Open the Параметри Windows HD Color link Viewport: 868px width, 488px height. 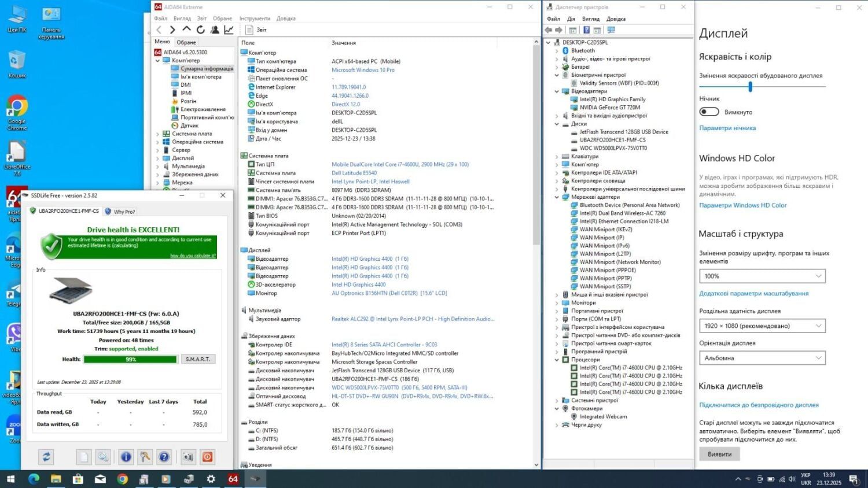click(742, 205)
